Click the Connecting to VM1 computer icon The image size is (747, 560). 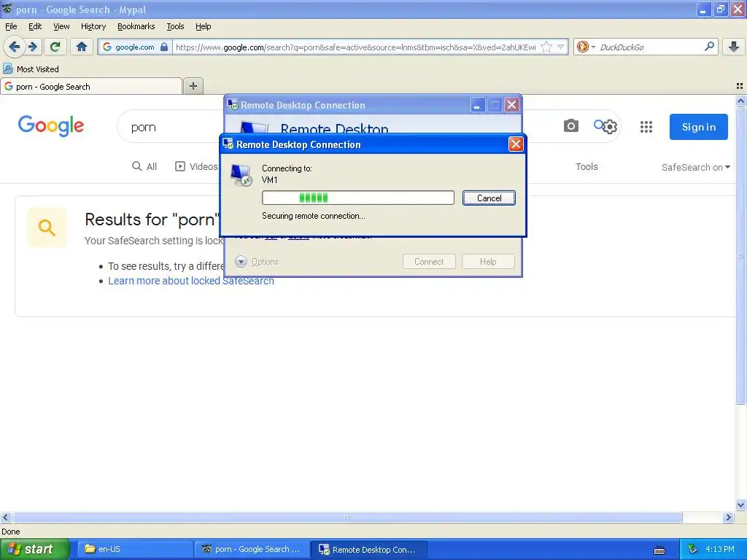tap(241, 174)
